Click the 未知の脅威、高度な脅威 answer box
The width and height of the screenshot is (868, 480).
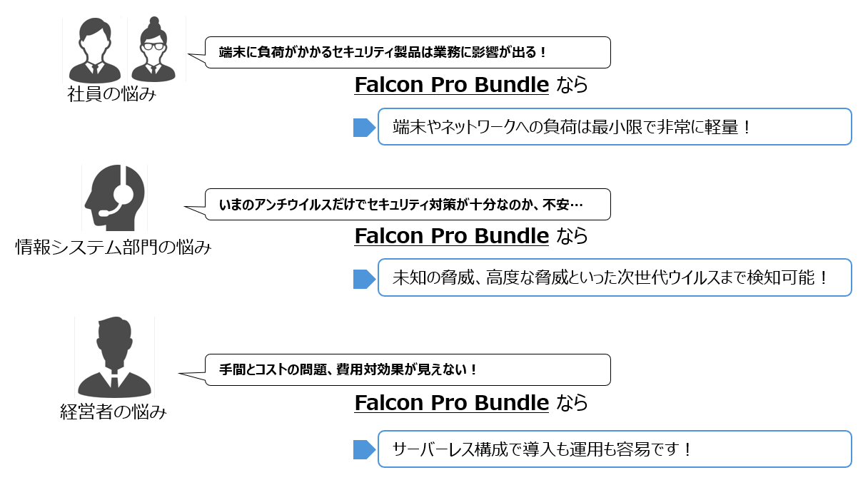(615, 277)
